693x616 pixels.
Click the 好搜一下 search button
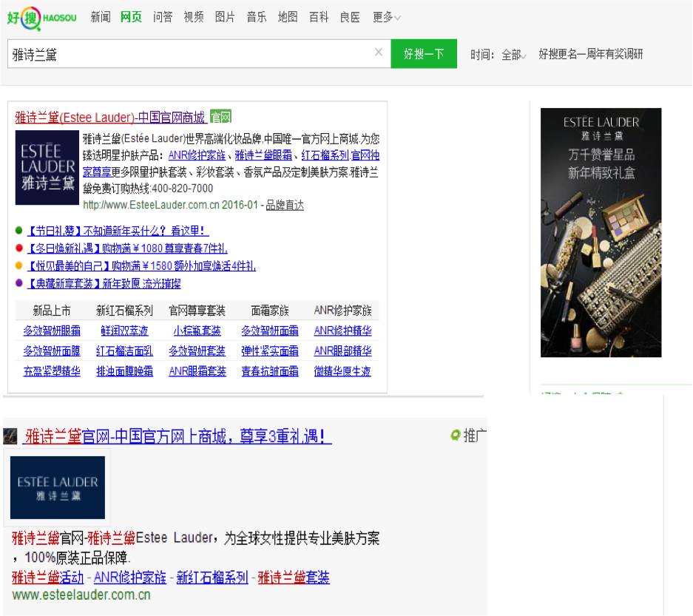point(424,54)
